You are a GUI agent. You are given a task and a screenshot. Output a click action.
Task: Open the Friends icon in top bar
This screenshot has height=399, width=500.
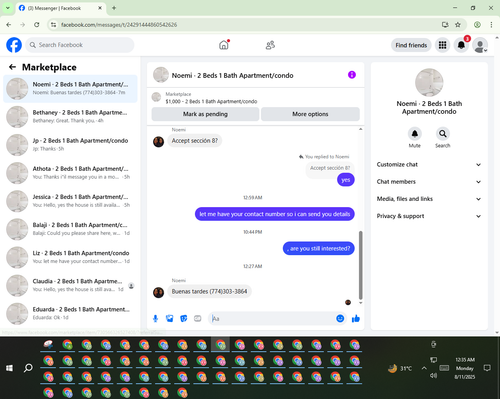pyautogui.click(x=270, y=45)
